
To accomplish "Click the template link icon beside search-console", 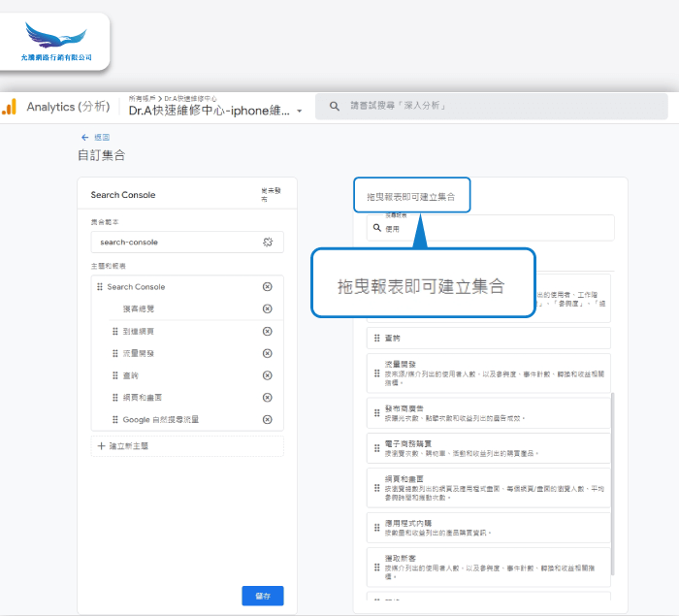I will pyautogui.click(x=269, y=242).
